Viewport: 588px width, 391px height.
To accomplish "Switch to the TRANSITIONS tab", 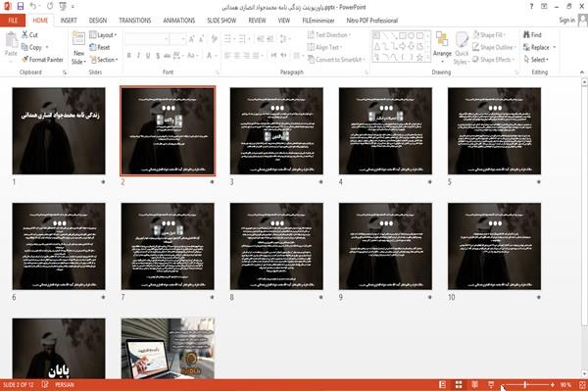I will [135, 21].
